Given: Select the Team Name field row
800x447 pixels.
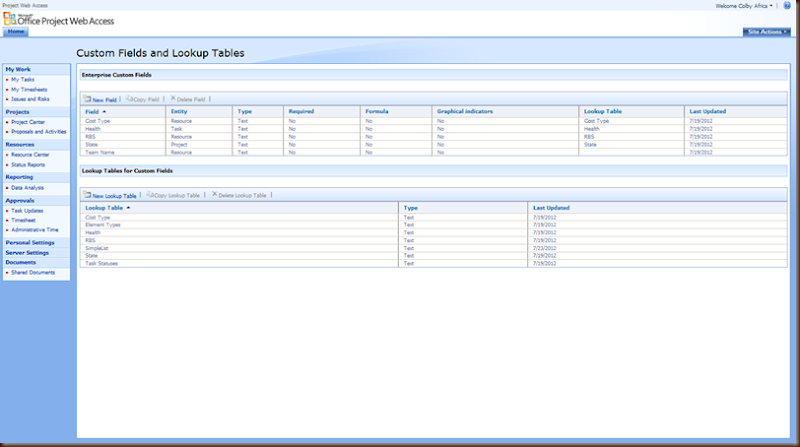Looking at the screenshot, I should [x=434, y=152].
